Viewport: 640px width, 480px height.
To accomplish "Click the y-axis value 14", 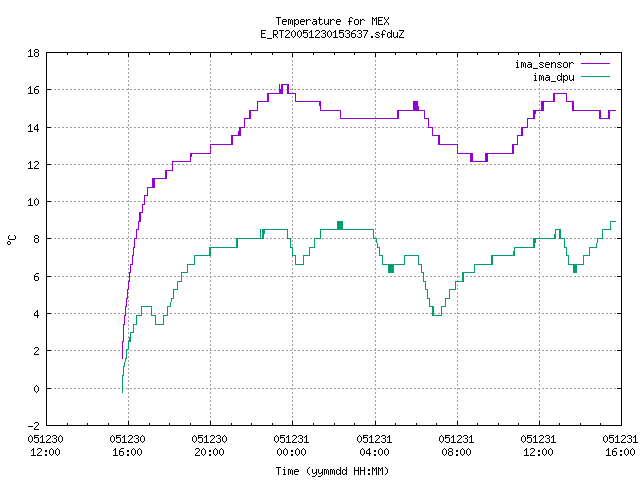I will (33, 128).
